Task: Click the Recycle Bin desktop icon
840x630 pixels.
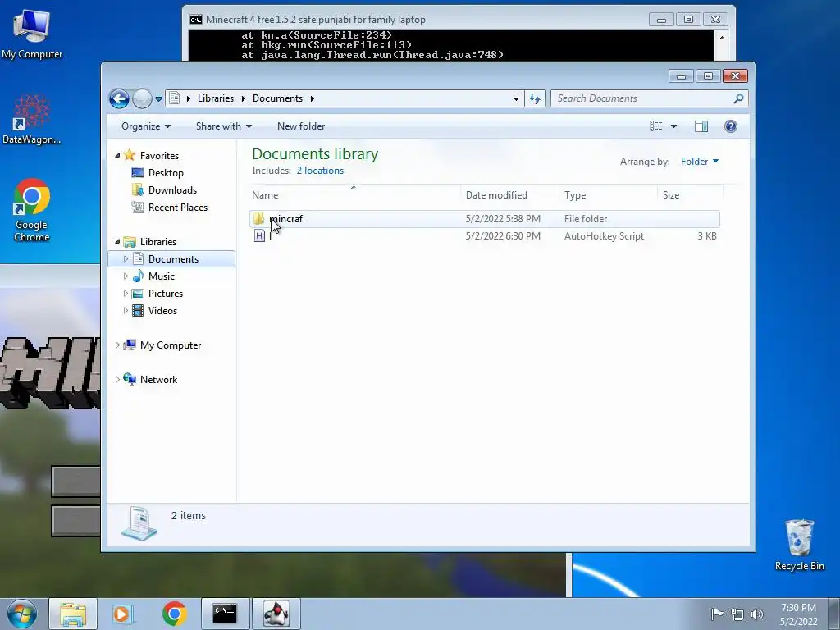Action: pyautogui.click(x=799, y=546)
